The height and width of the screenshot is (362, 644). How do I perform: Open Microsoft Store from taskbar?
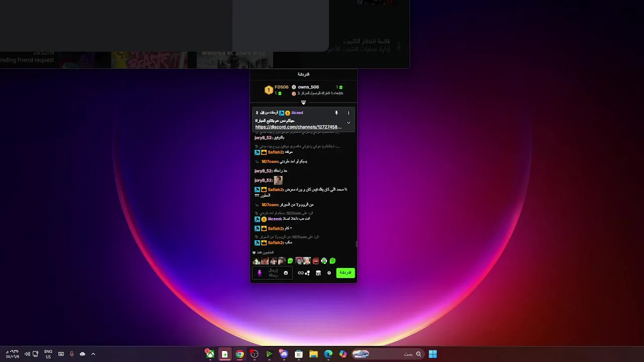click(299, 354)
